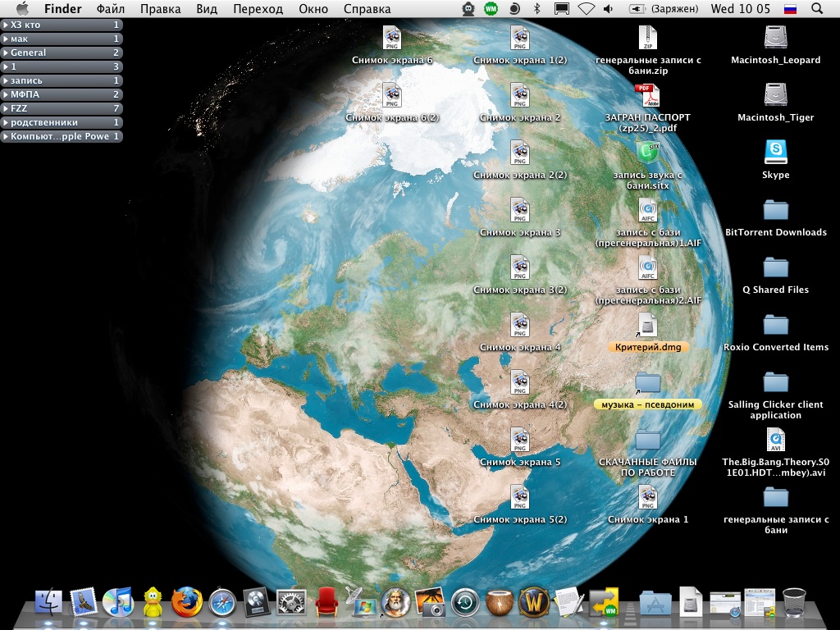Open Finder from the Dock
The height and width of the screenshot is (630, 840).
click(x=48, y=601)
